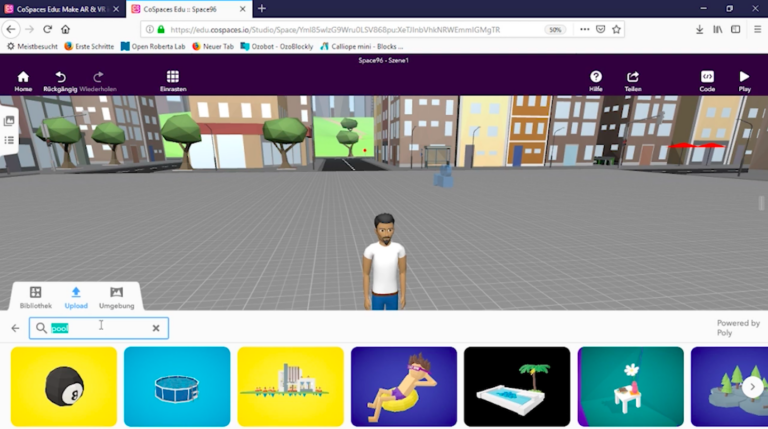The width and height of the screenshot is (768, 429).
Task: Go to CoSpaces Home
Action: [23, 81]
